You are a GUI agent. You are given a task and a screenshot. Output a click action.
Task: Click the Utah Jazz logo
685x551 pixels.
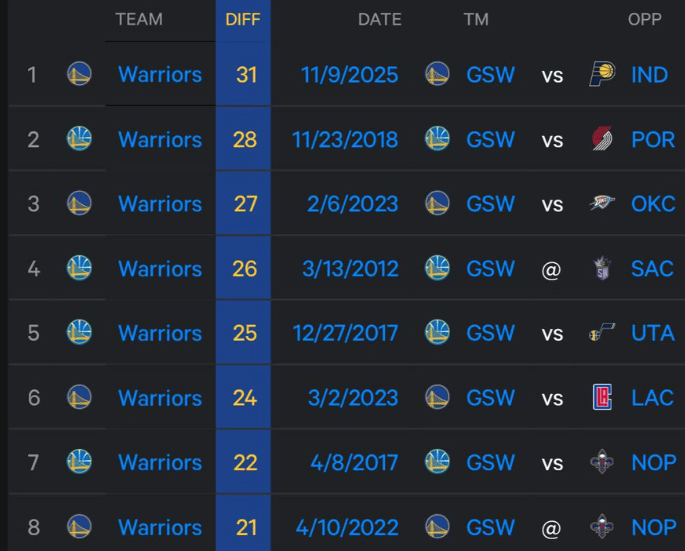point(602,333)
